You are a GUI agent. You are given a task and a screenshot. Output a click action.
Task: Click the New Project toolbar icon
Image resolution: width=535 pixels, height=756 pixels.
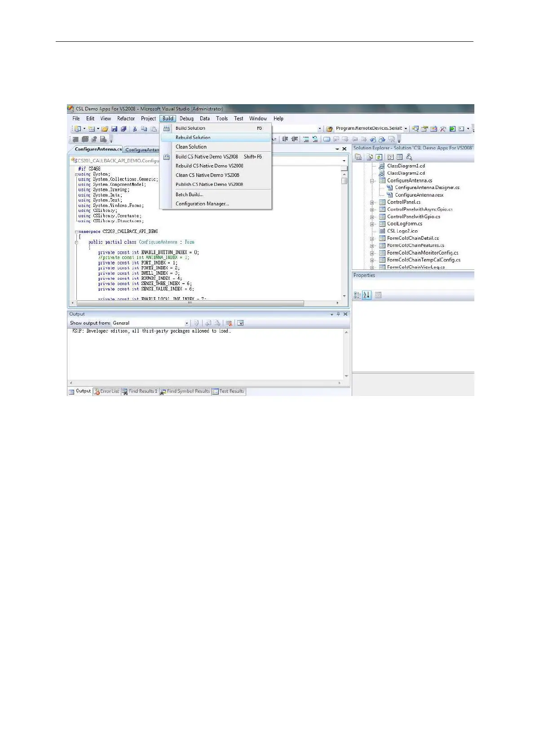click(x=78, y=129)
